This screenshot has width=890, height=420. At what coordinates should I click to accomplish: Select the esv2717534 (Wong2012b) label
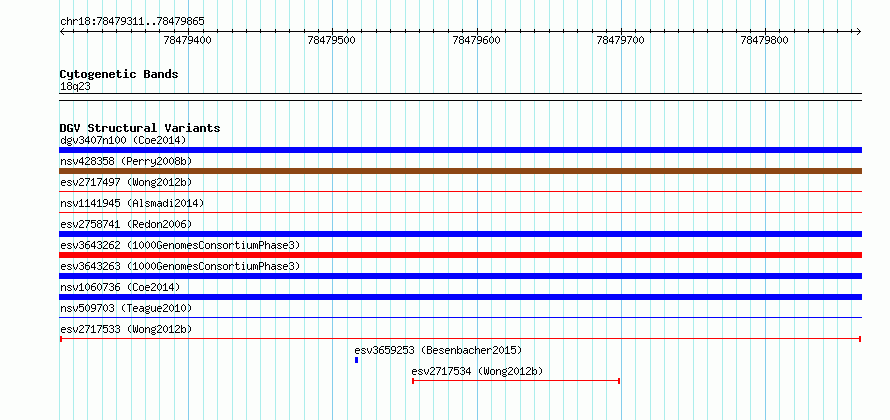coord(477,371)
